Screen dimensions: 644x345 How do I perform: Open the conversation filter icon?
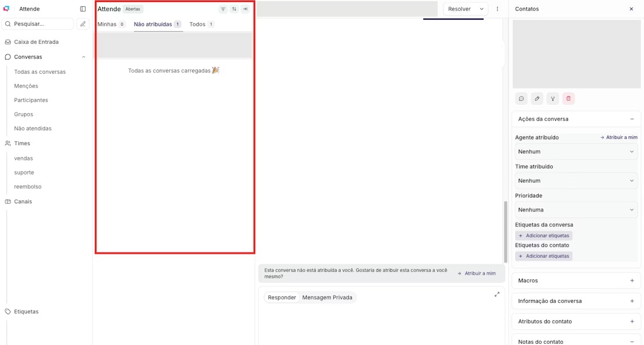click(223, 9)
